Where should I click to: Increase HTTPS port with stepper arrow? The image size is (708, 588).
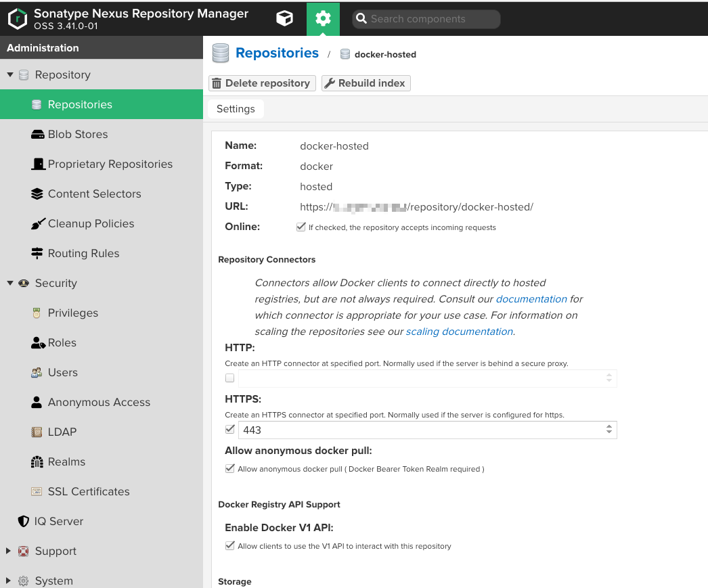point(609,426)
